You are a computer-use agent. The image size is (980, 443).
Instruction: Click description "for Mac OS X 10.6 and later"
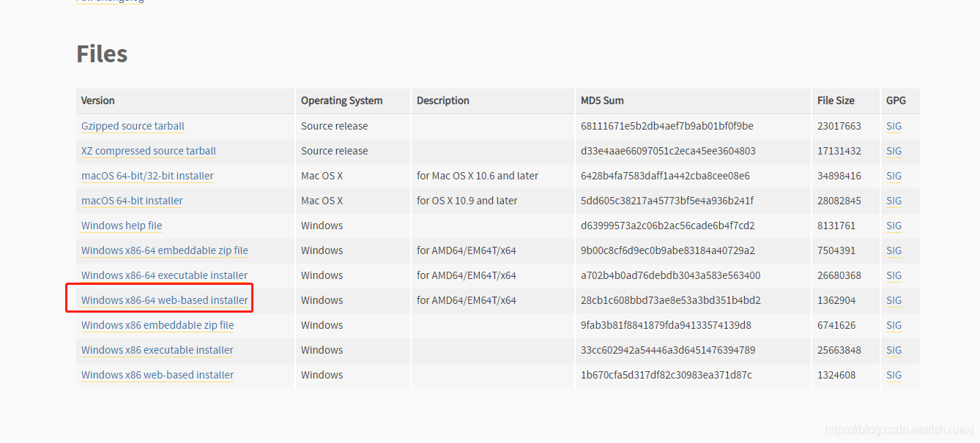coord(478,176)
